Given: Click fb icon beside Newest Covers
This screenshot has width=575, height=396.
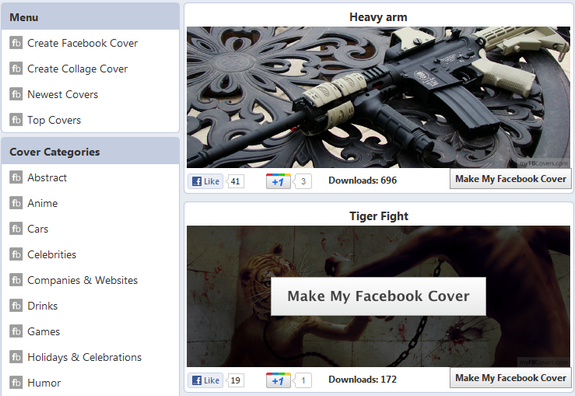Looking at the screenshot, I should pyautogui.click(x=16, y=94).
